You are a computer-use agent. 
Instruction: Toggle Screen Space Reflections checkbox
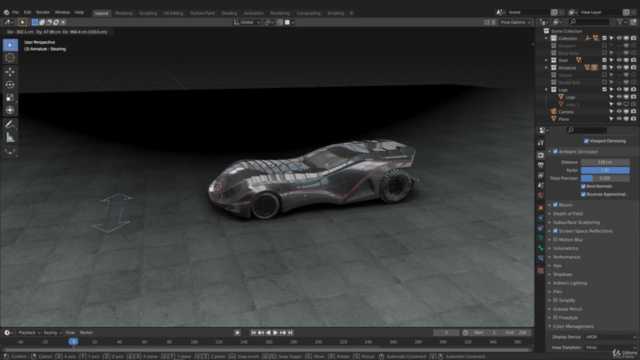click(x=555, y=231)
